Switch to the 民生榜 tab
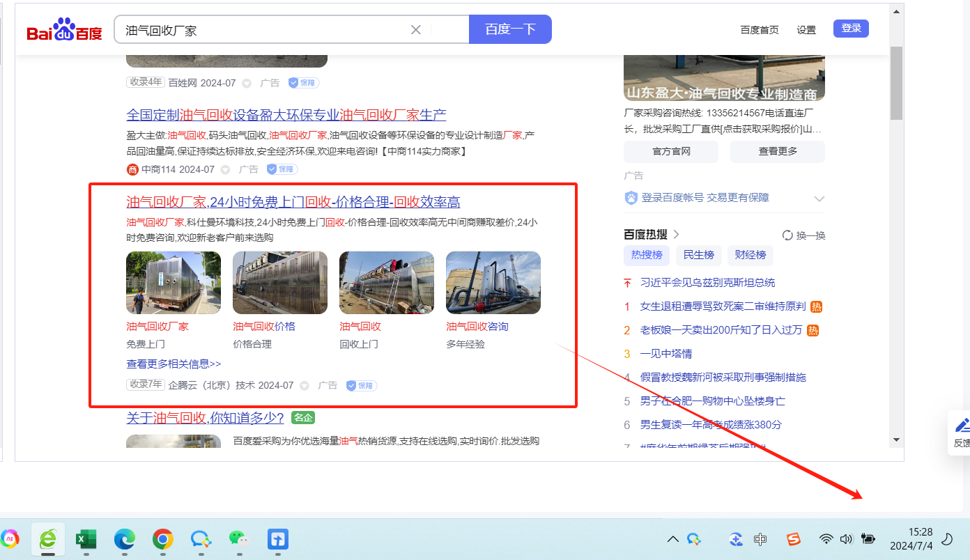The width and height of the screenshot is (970, 560). [698, 255]
